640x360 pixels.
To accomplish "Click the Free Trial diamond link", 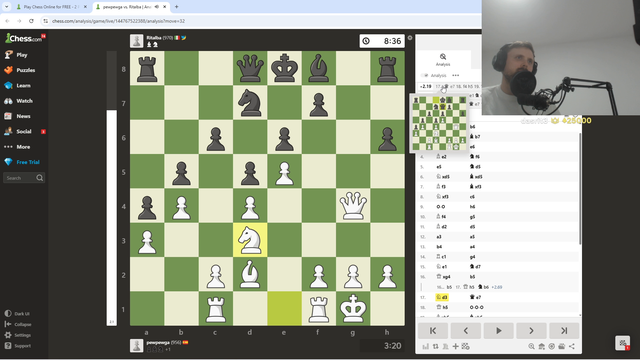I will click(22, 162).
